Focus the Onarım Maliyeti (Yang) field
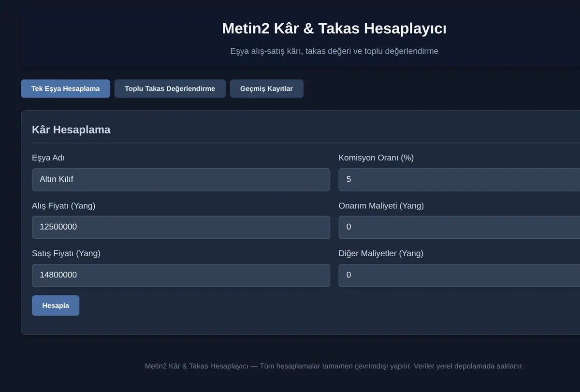The width and height of the screenshot is (580, 392). (x=459, y=227)
